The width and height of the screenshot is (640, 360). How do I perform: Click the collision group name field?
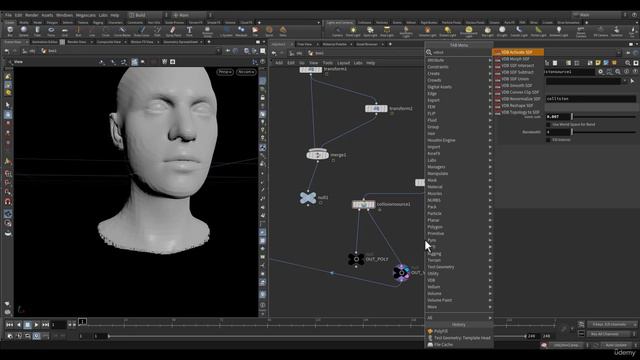[x=591, y=99]
